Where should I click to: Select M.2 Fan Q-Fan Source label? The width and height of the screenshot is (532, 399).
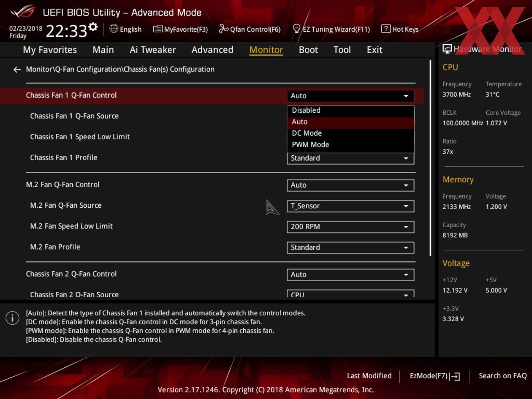(66, 205)
